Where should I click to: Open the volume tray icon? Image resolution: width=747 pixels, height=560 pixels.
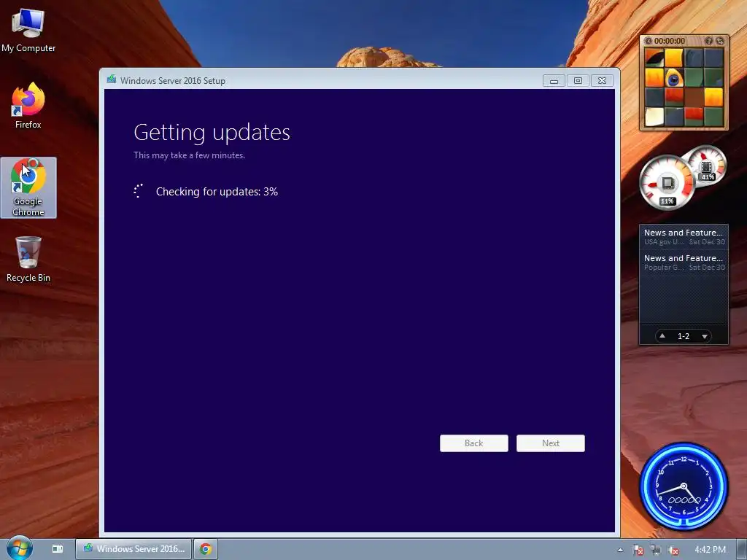pos(673,550)
